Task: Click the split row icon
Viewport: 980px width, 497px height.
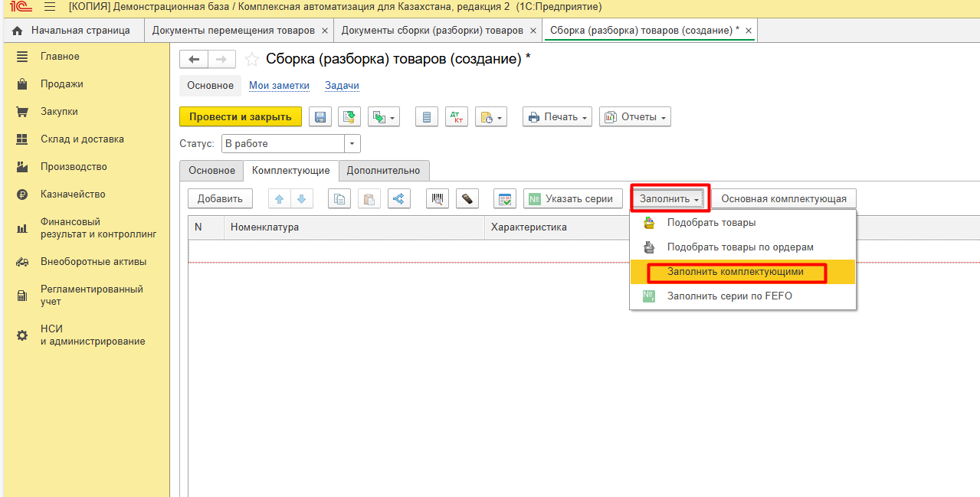Action: coord(398,199)
